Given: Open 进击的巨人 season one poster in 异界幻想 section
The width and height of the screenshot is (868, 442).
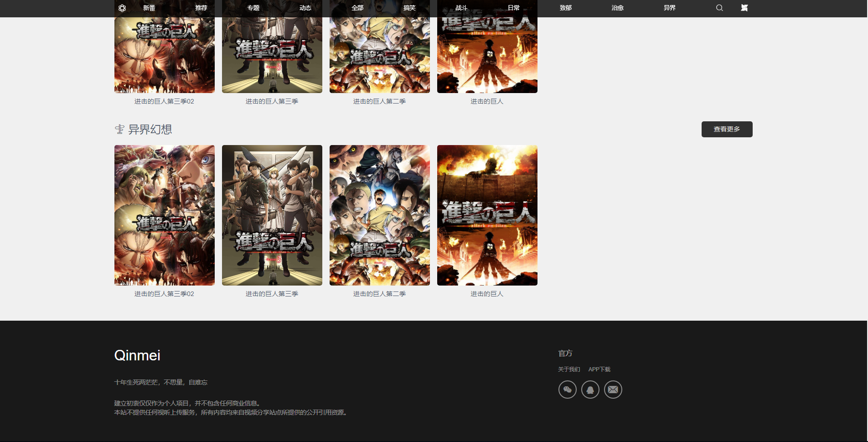Looking at the screenshot, I should [487, 215].
